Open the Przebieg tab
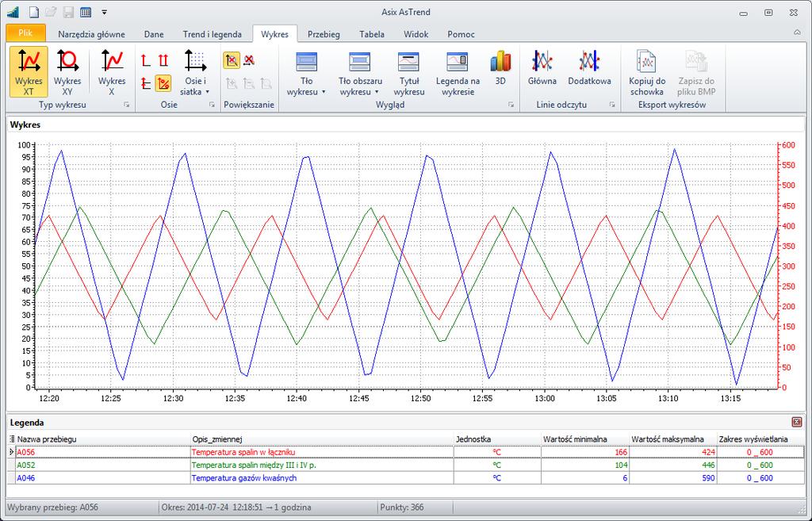Viewport: 812px width, 521px height. (x=324, y=34)
